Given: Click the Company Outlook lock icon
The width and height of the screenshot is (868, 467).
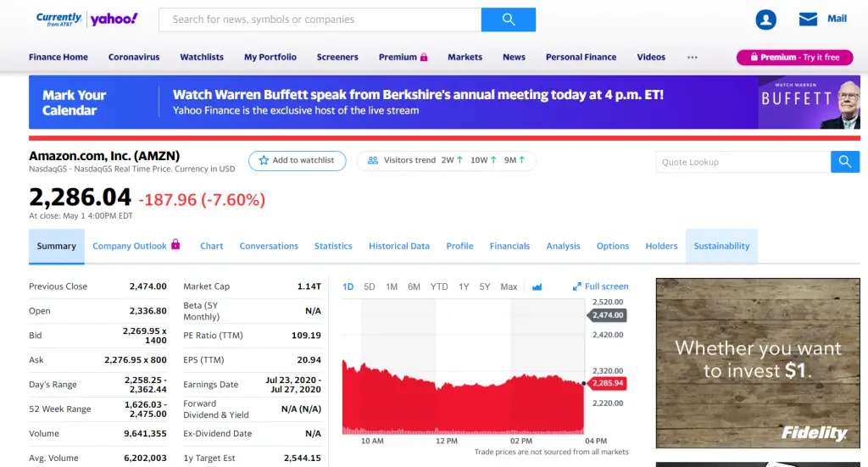Looking at the screenshot, I should click(175, 244).
